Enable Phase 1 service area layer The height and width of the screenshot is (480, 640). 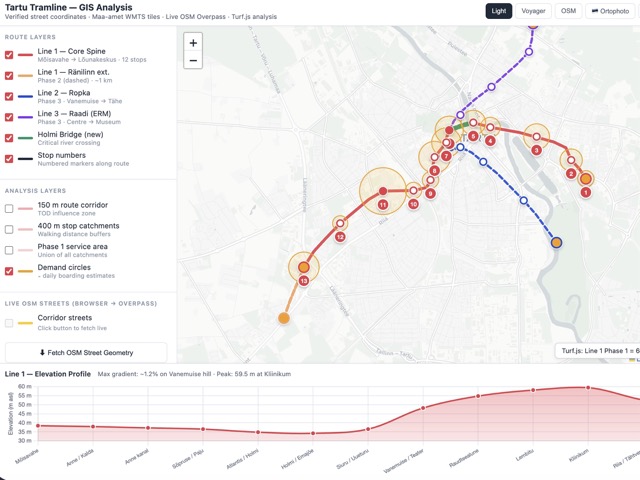[x=9, y=251]
